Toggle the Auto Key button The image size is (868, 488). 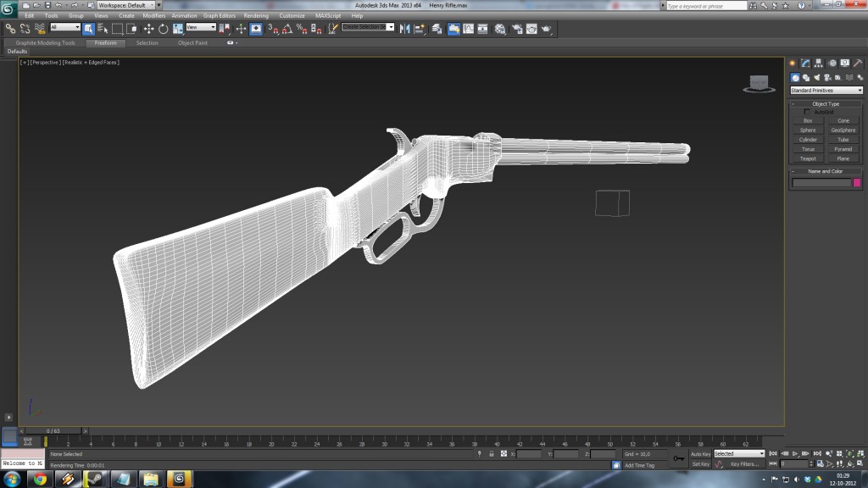click(x=700, y=454)
